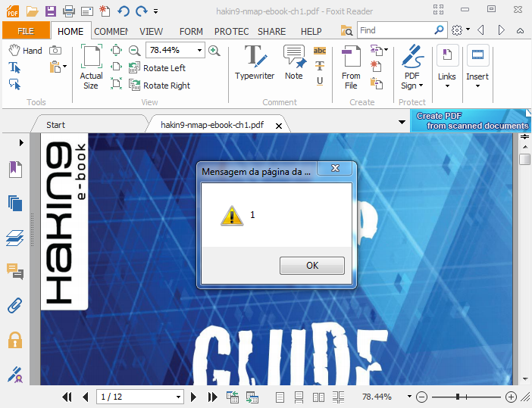532x408 pixels.
Task: Print the document using the printer icon
Action: (x=69, y=11)
